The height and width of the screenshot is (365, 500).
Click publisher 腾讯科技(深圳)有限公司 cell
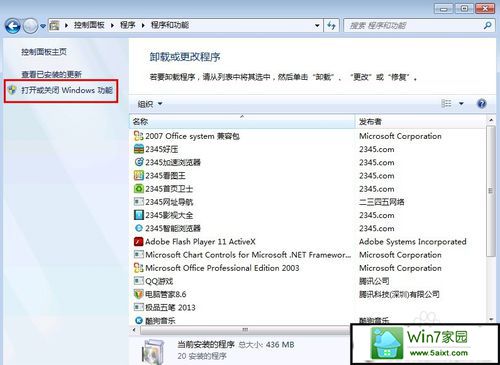coord(399,294)
